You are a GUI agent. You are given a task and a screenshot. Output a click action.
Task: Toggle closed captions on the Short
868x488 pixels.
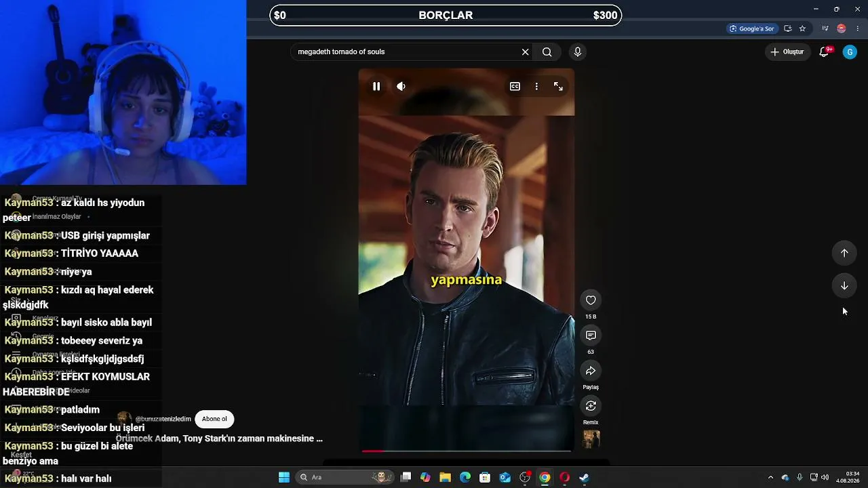click(x=515, y=86)
